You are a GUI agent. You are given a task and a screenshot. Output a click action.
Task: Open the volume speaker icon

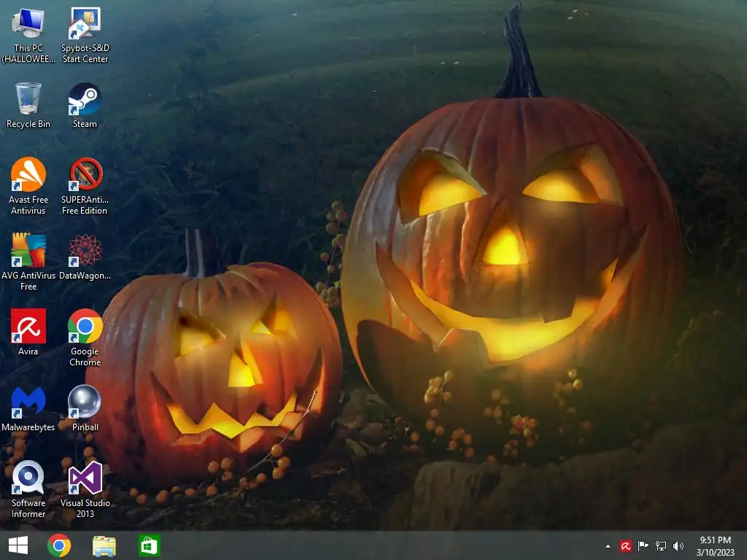pyautogui.click(x=678, y=546)
